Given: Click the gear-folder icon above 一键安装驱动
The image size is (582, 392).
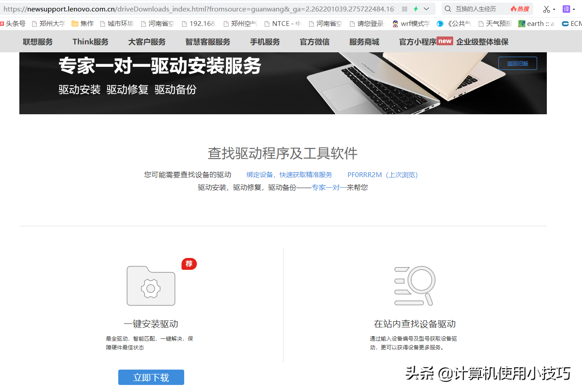Looking at the screenshot, I should pyautogui.click(x=151, y=286).
